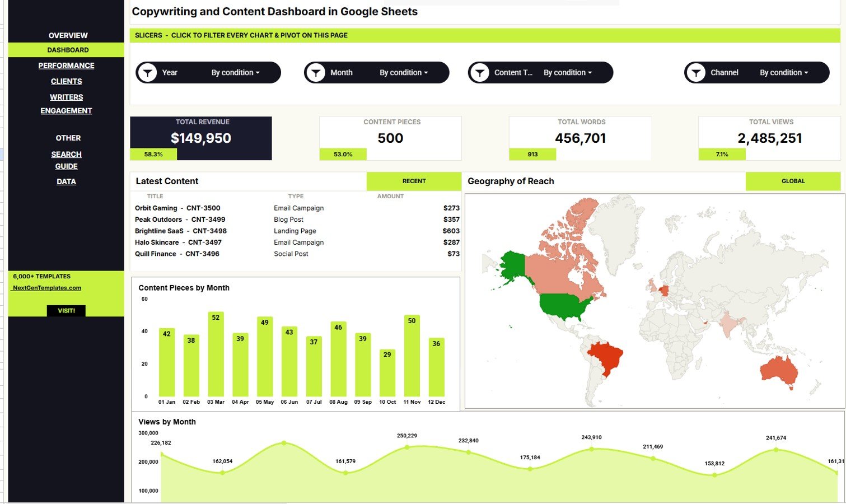Click the Total Views 2,485,251 value
The height and width of the screenshot is (504, 846).
tap(770, 138)
